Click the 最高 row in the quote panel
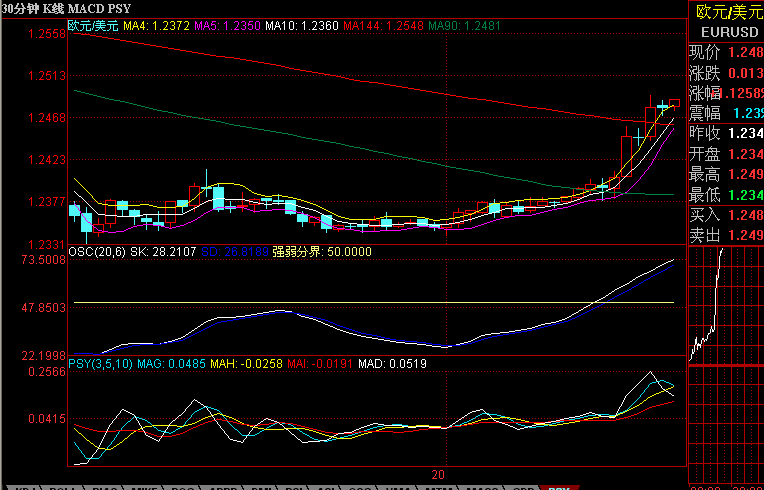 tap(726, 174)
